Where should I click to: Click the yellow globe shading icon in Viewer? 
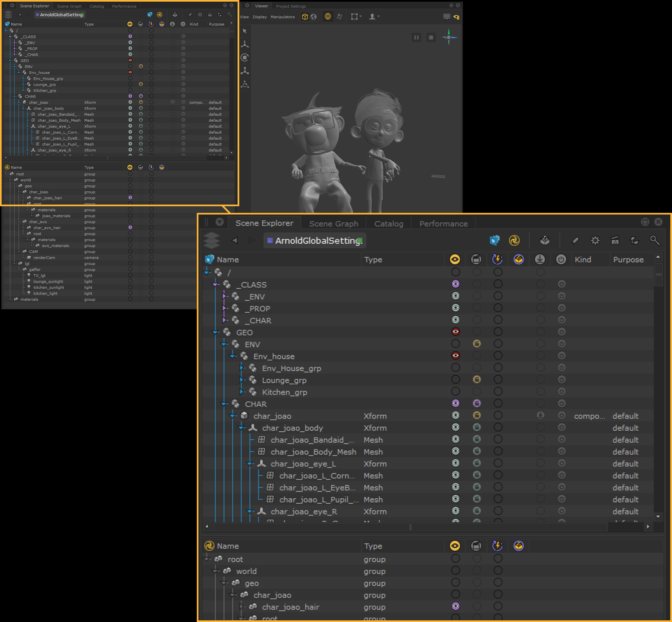pyautogui.click(x=328, y=17)
